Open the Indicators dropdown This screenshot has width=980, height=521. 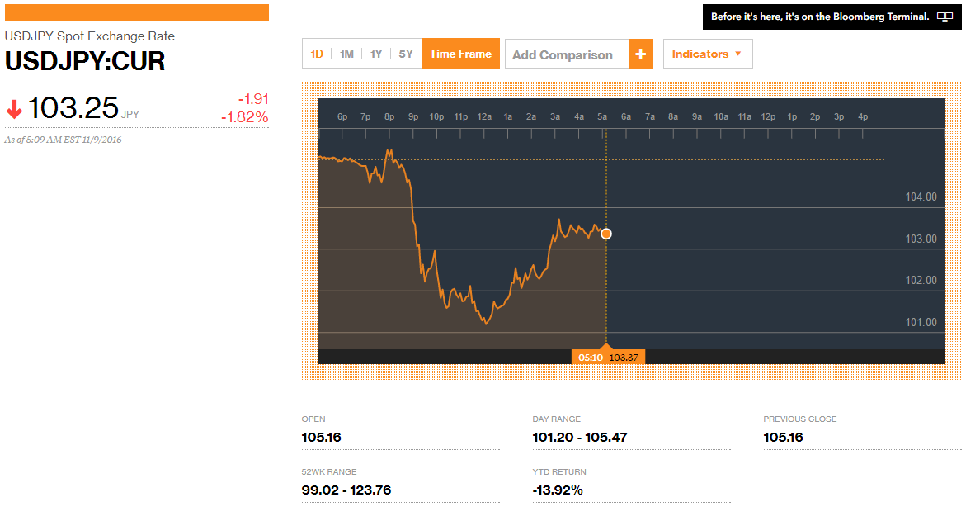click(708, 53)
